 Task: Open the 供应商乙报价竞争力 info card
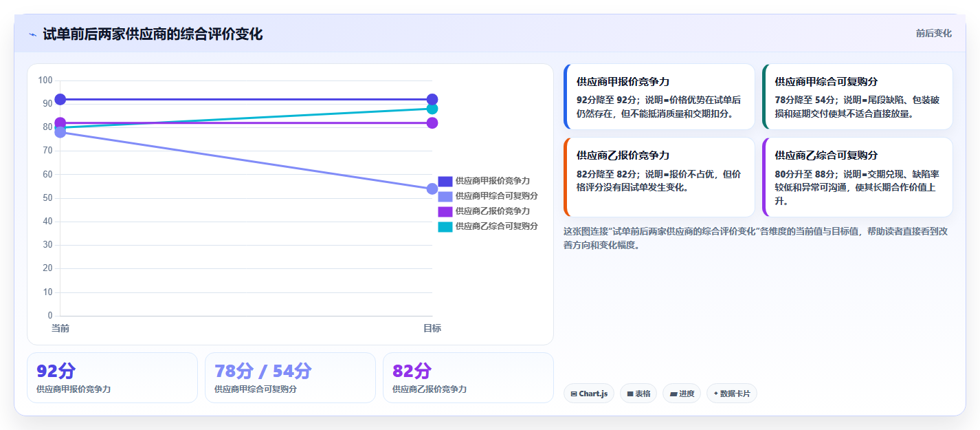click(659, 178)
